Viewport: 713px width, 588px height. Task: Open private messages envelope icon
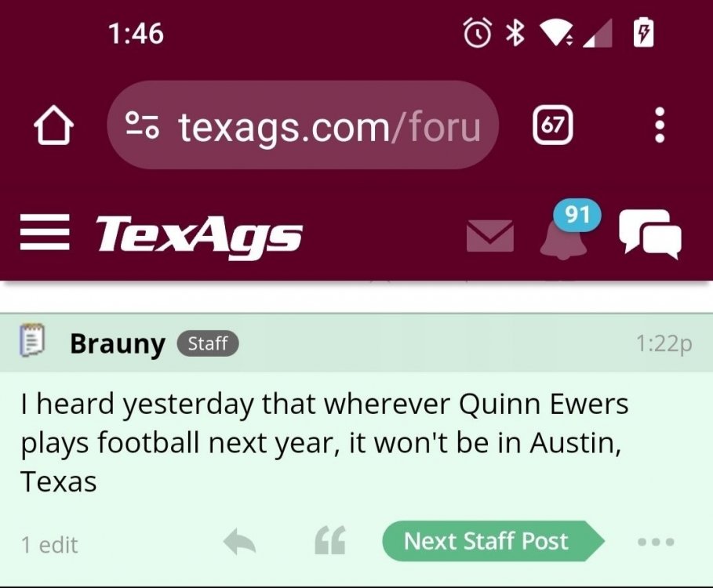click(x=490, y=235)
